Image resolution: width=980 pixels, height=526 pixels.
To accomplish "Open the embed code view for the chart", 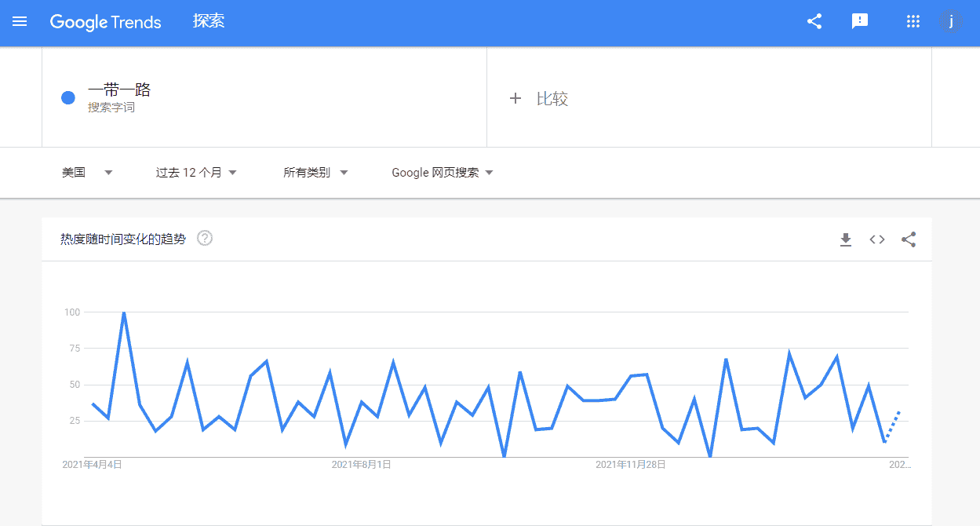I will point(876,239).
